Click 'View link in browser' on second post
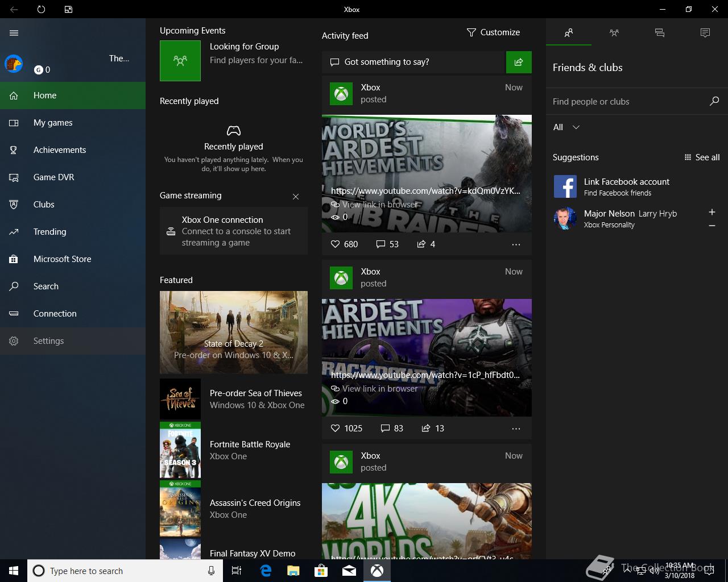The image size is (728, 582). point(375,389)
